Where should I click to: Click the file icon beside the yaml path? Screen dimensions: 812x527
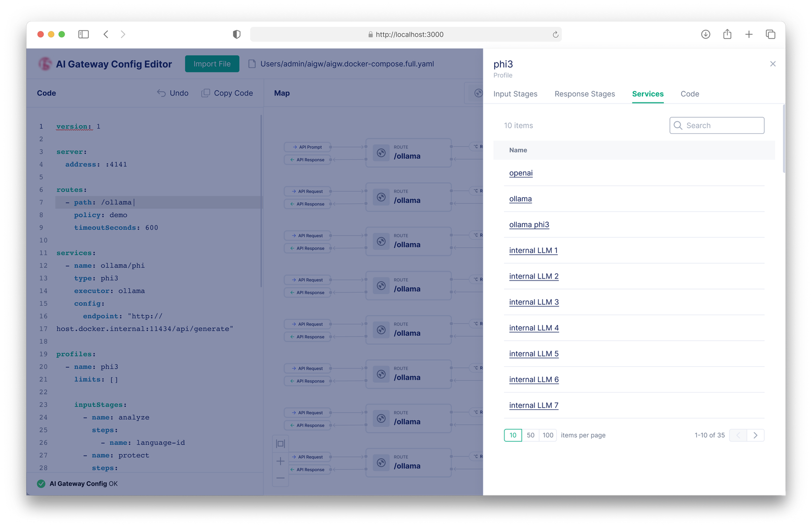tap(252, 64)
